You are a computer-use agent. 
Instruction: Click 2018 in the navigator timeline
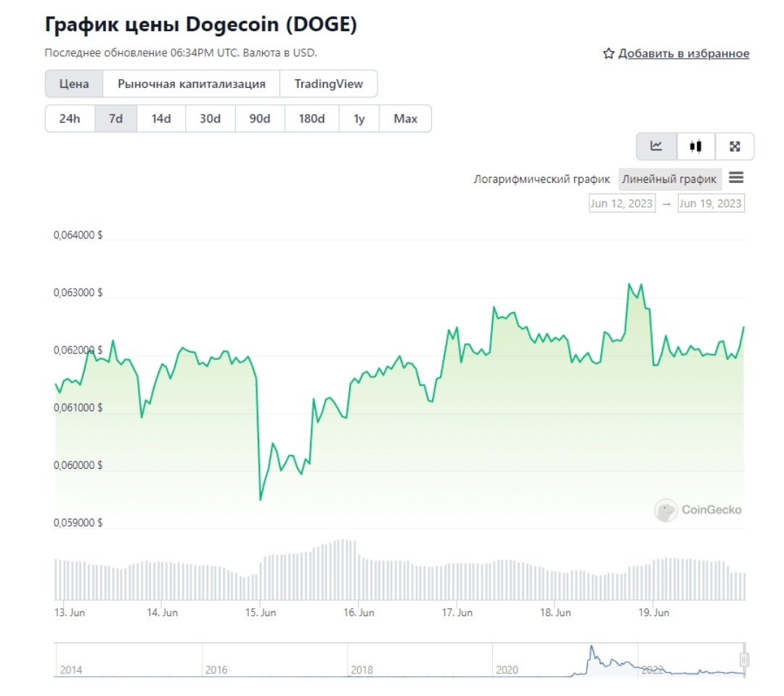(x=362, y=669)
